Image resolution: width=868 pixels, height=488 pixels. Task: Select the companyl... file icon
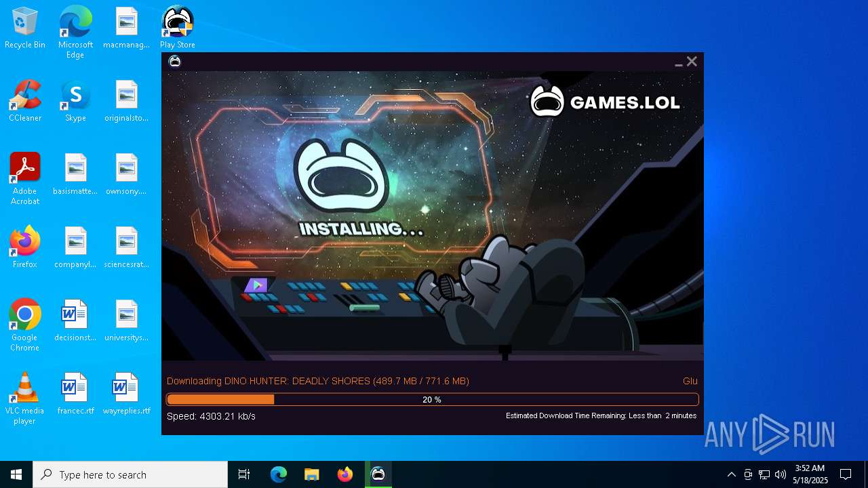click(75, 248)
